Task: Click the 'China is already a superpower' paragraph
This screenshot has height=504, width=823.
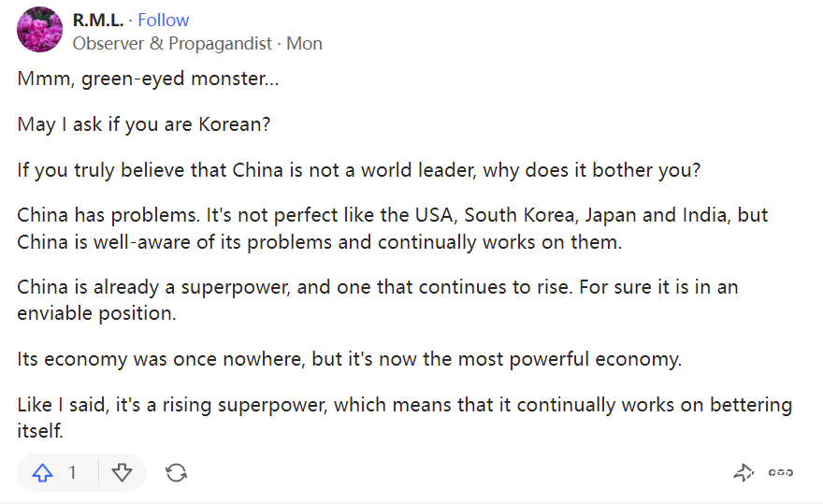Action: 378,299
